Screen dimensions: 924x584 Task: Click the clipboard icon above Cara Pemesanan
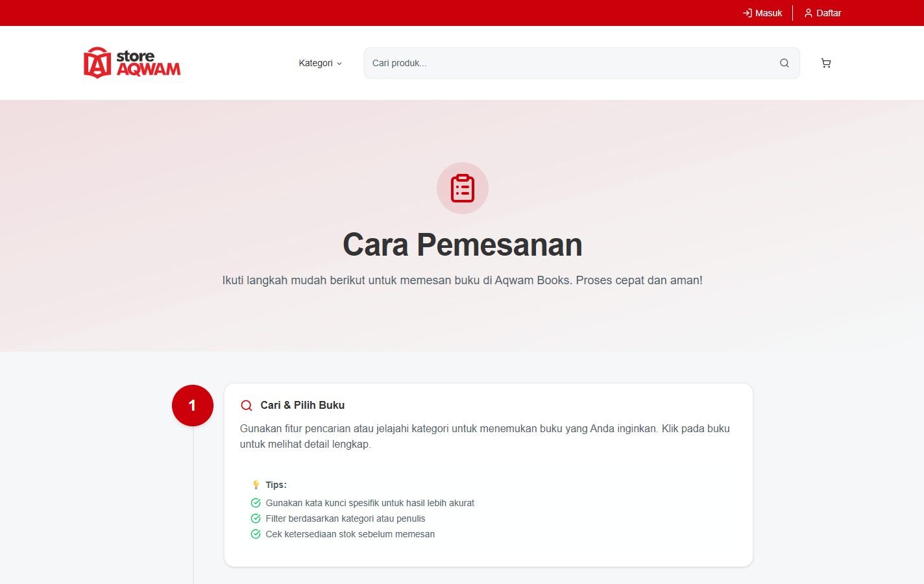[463, 188]
